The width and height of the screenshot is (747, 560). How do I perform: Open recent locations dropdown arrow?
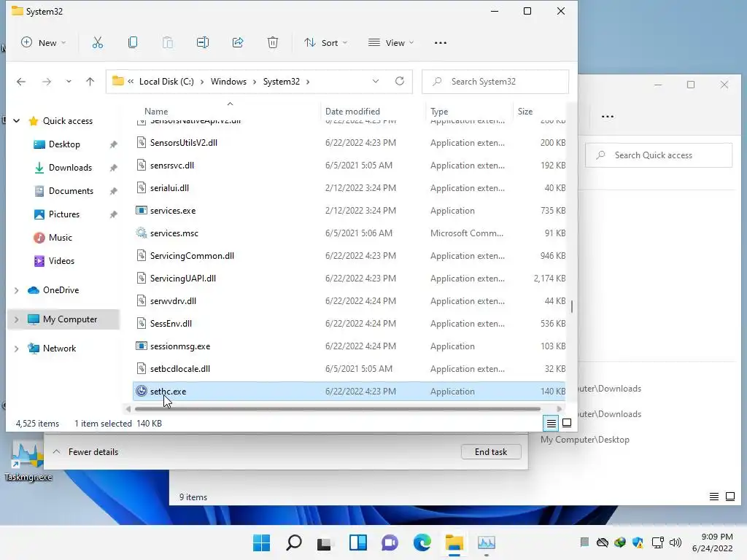pyautogui.click(x=69, y=82)
